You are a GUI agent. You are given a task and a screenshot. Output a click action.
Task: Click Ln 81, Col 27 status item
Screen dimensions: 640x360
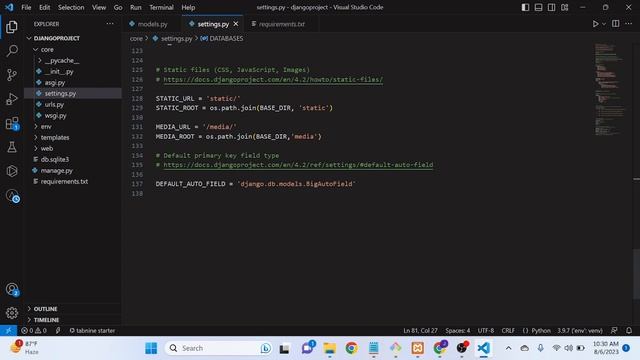[420, 331]
